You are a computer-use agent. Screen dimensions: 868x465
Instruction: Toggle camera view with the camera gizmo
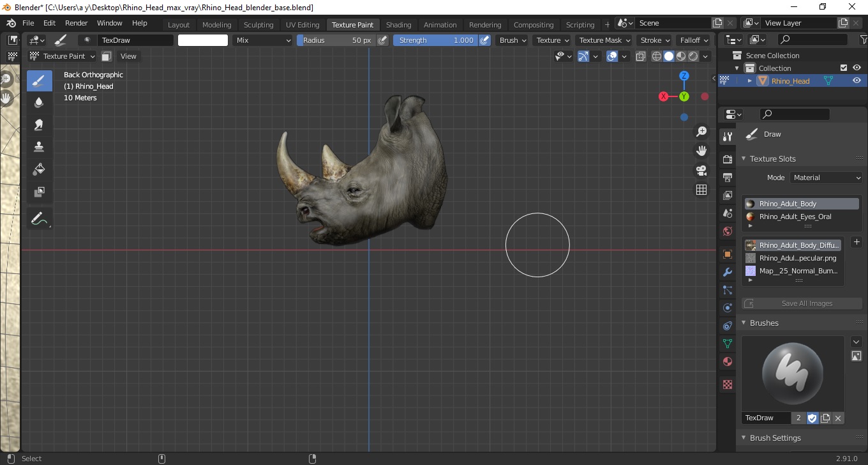[701, 171]
